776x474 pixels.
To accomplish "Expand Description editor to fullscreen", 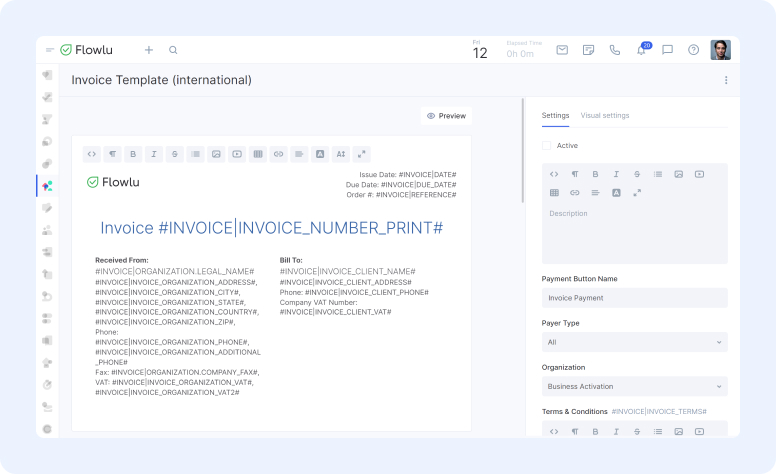I will coord(637,193).
